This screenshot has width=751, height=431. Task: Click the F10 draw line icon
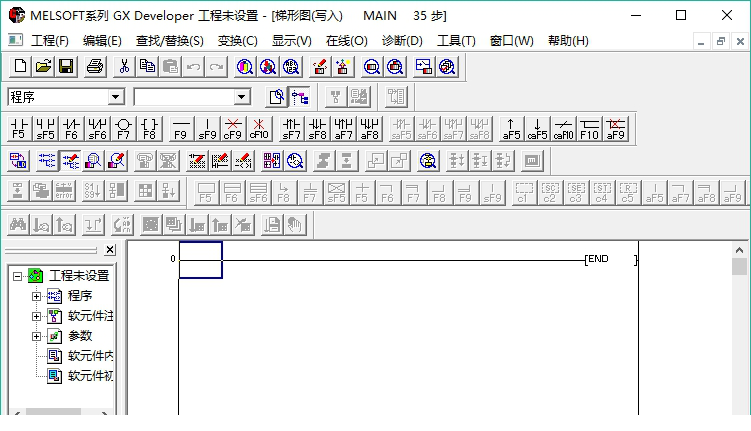589,129
